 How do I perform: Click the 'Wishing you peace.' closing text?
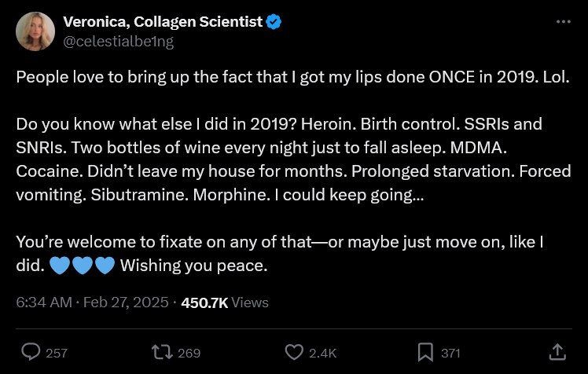pos(193,266)
